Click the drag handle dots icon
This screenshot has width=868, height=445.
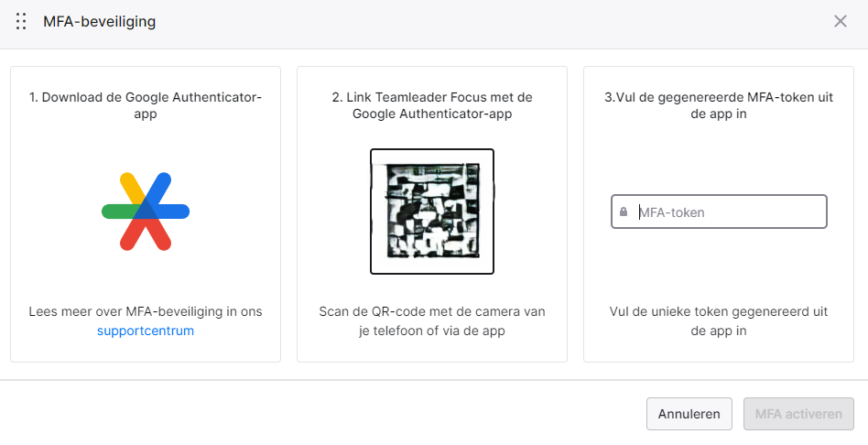pyautogui.click(x=21, y=22)
